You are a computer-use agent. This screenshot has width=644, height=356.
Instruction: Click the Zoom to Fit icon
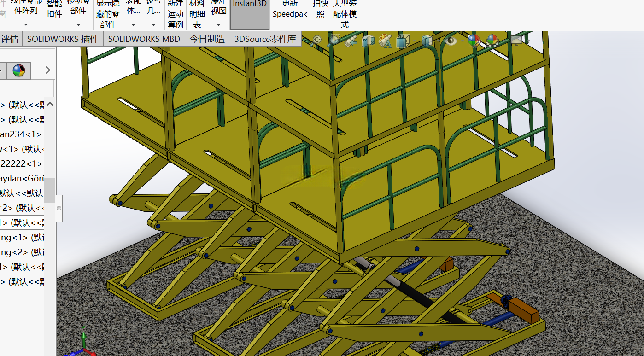[x=317, y=41]
